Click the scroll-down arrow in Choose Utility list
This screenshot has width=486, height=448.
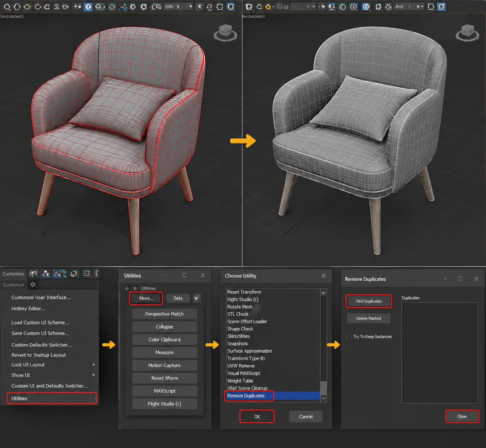(323, 398)
